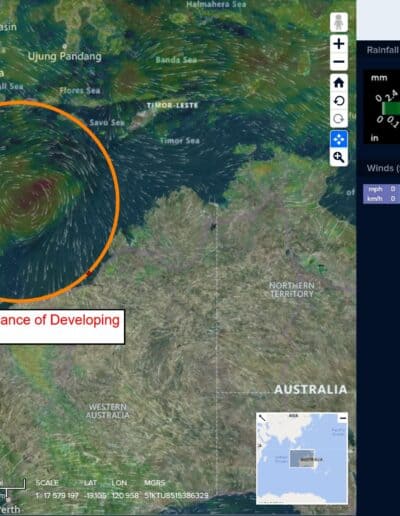Image resolution: width=400 pixels, height=516 pixels.
Task: Click the map scale value readout
Action: point(57,496)
